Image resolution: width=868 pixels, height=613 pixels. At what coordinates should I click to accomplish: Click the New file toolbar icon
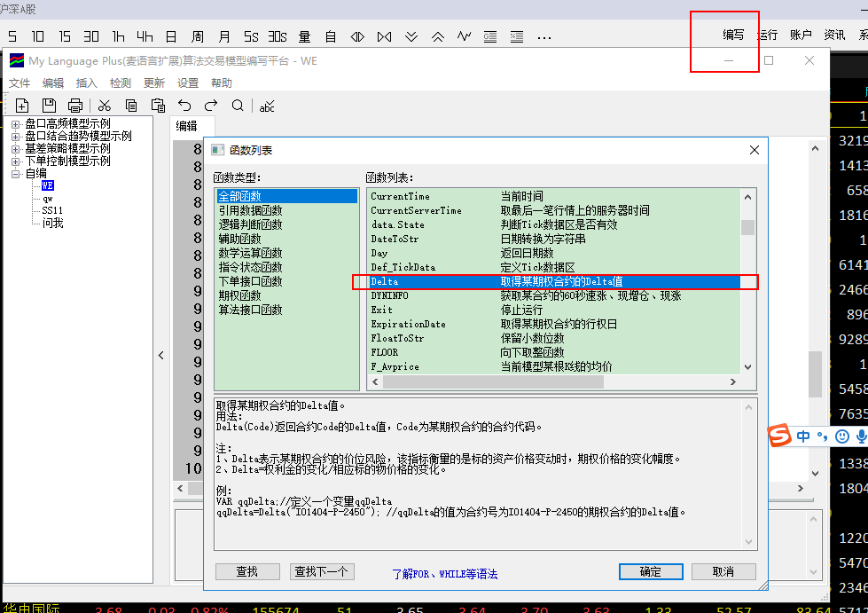(23, 106)
